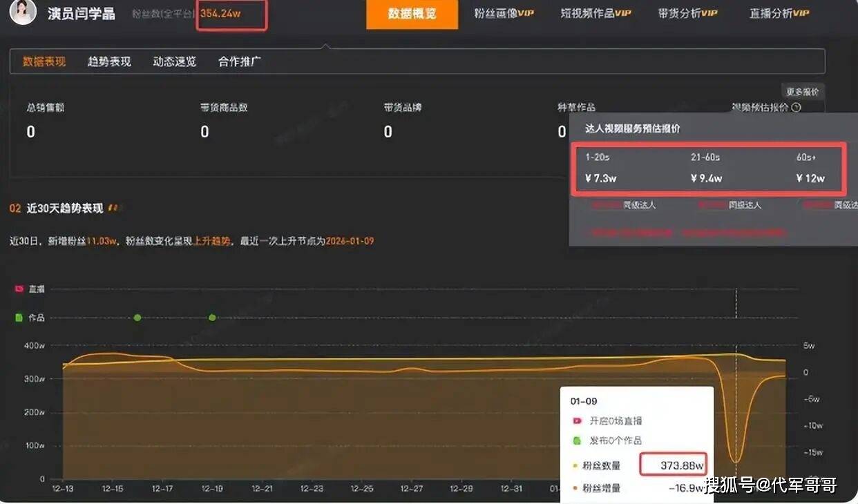Click the 发布0个作品 tooltip row
Viewport: 858px width, 504px height.
click(608, 440)
